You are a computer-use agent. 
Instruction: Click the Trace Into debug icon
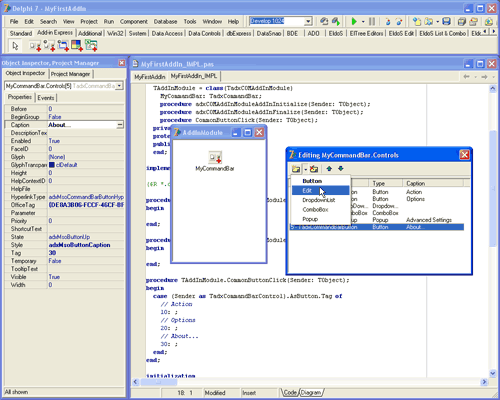pyautogui.click(x=388, y=22)
